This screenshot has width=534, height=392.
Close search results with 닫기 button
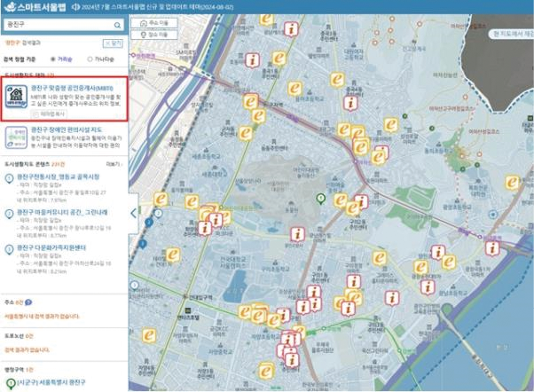click(113, 43)
